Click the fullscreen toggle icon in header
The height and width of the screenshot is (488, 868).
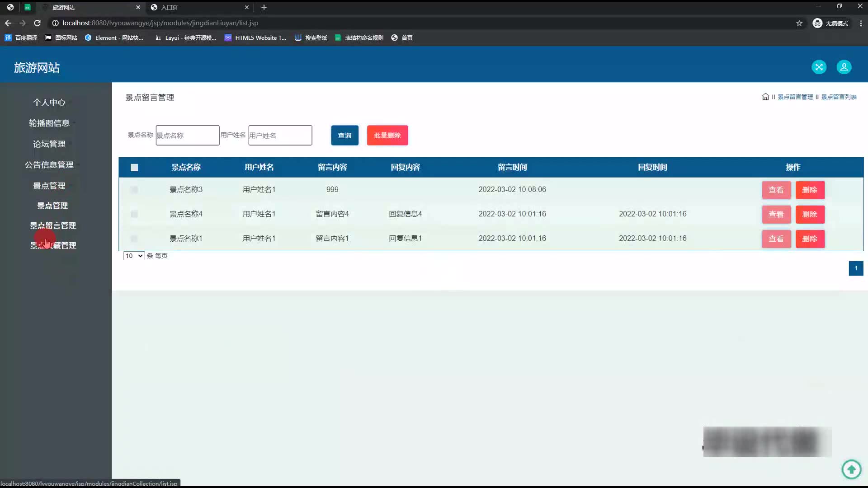(x=819, y=67)
